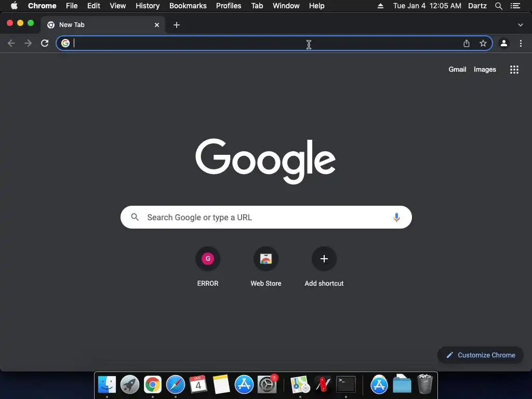The height and width of the screenshot is (399, 532).
Task: Open the Chrome application menu
Action: pos(42,6)
